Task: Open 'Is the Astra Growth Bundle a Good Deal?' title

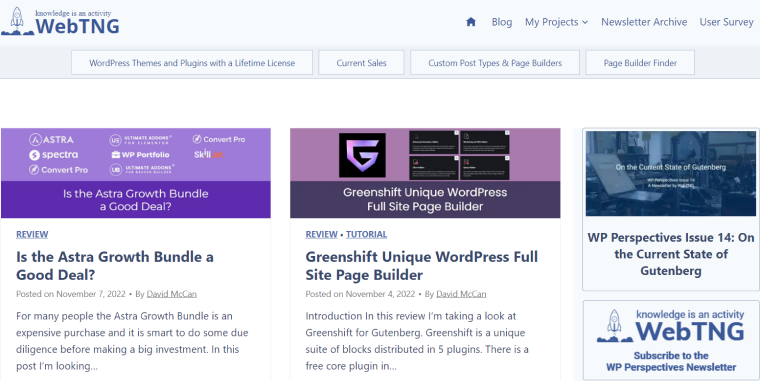Action: pyautogui.click(x=115, y=266)
